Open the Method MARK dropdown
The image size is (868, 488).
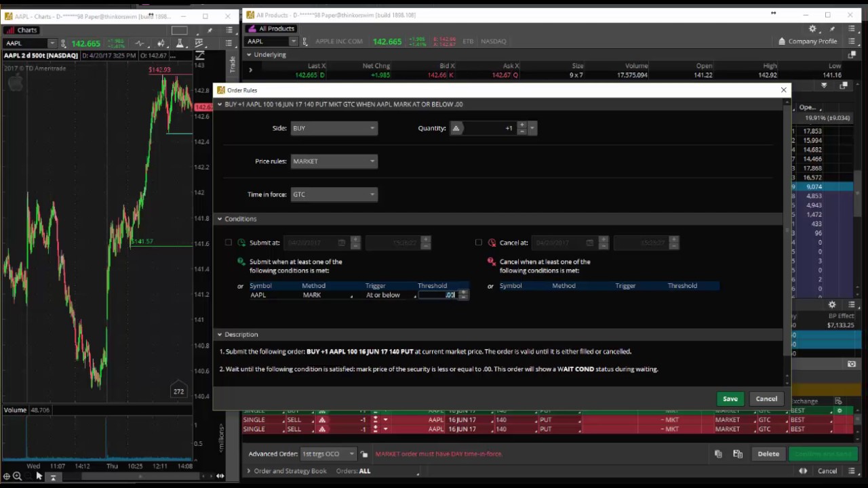click(x=327, y=295)
